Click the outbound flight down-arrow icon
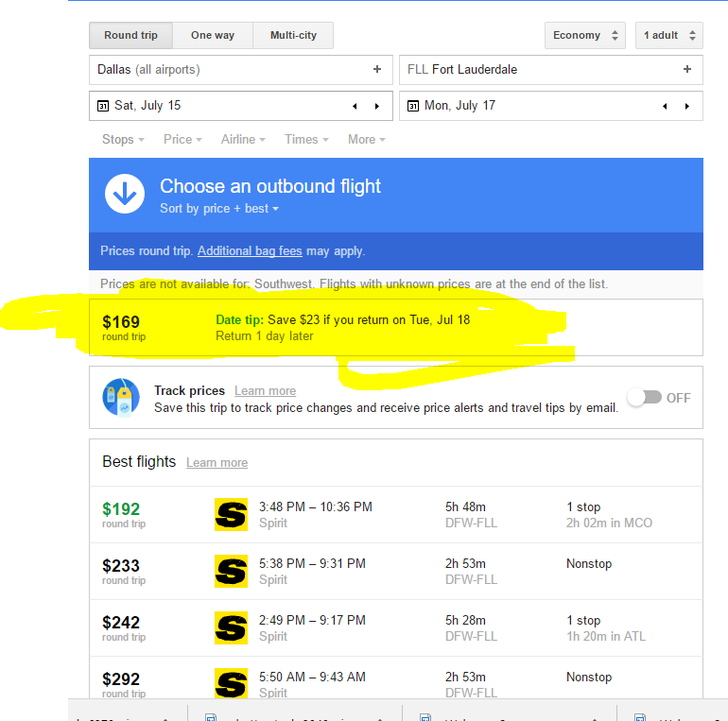The image size is (728, 721). tap(125, 194)
